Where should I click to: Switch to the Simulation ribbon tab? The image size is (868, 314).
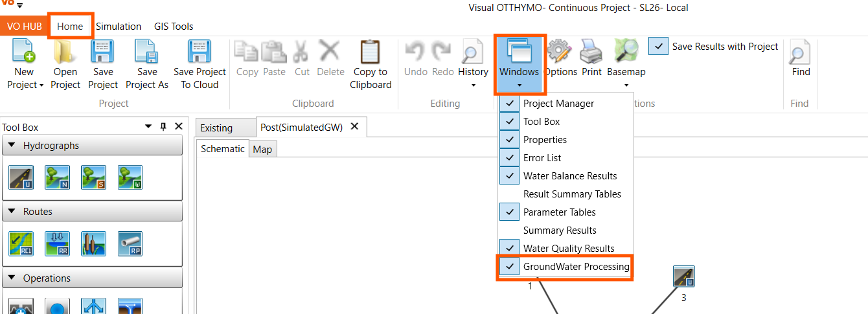tap(119, 27)
